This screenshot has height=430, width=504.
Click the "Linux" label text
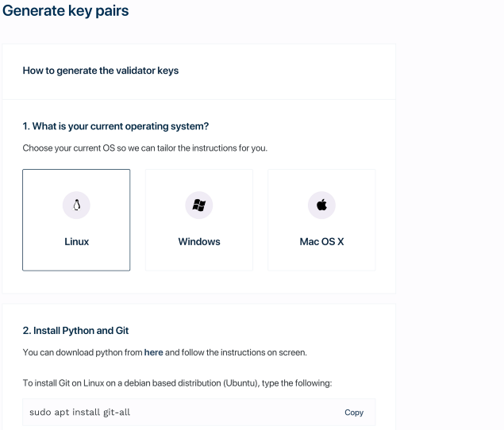tap(76, 242)
